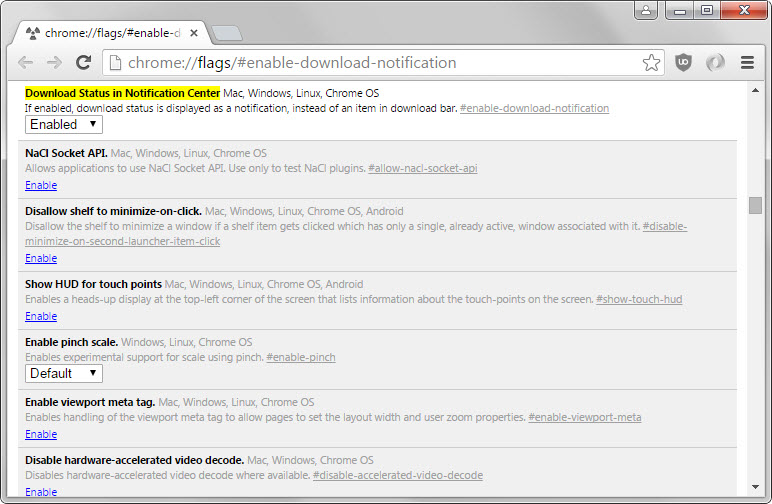Go forward using the forward arrow

(x=54, y=63)
